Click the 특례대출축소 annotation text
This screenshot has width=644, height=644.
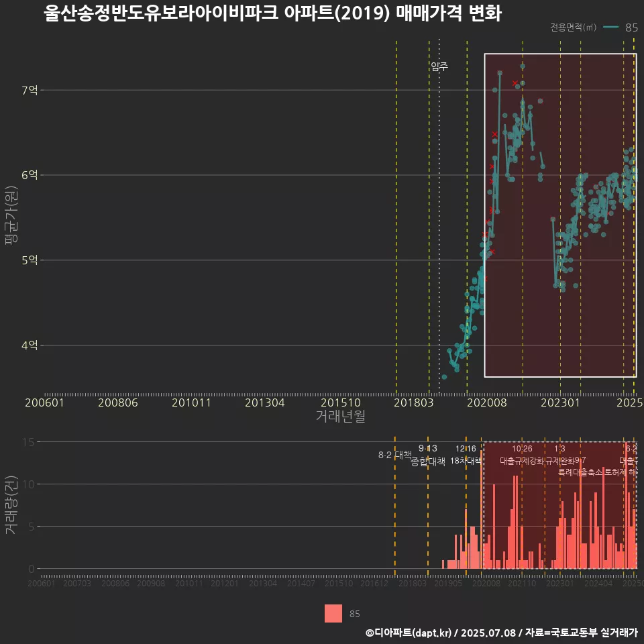click(580, 472)
